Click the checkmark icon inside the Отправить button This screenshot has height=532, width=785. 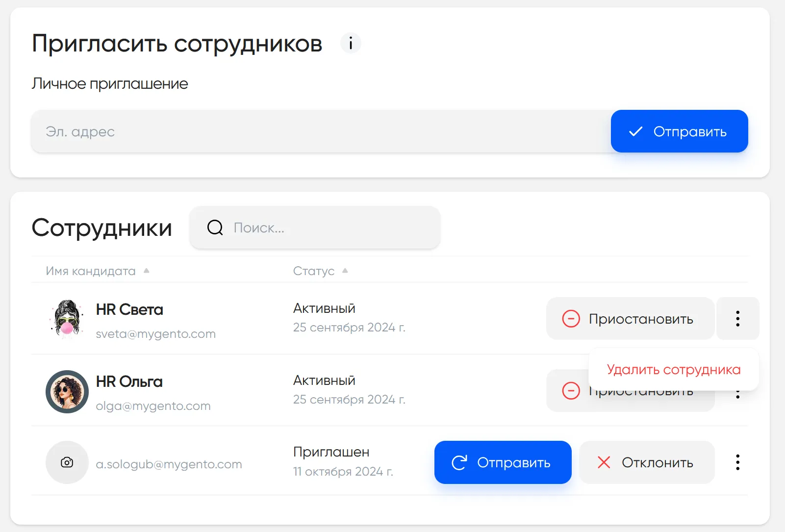[x=635, y=131]
